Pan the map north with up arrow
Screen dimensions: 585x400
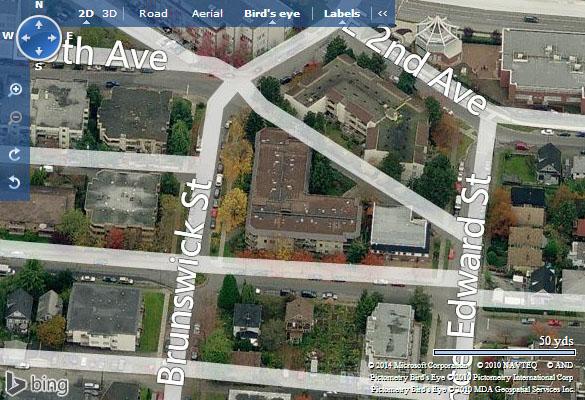point(39,25)
